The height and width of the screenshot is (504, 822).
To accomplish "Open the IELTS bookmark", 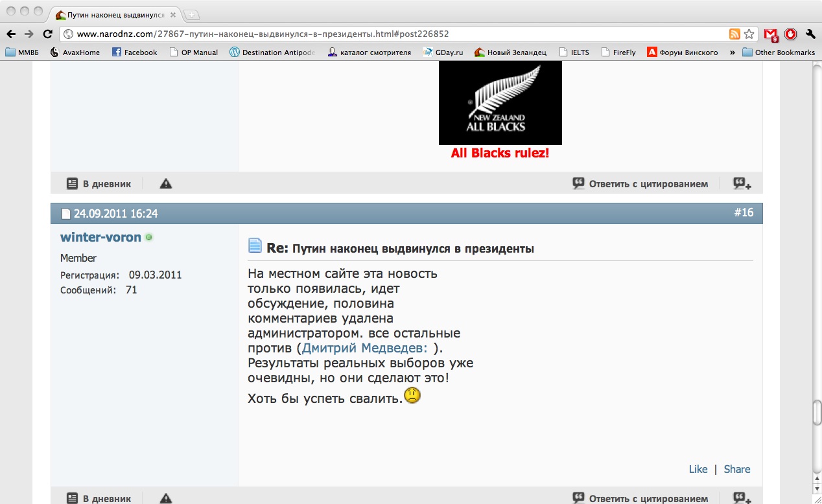I will (x=574, y=52).
